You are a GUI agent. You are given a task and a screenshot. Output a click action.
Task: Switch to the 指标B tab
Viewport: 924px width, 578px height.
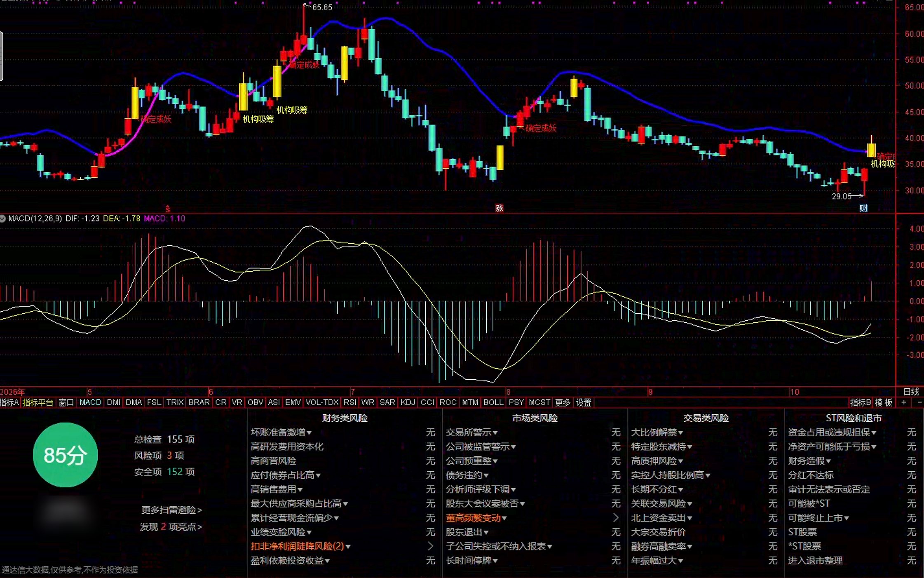pyautogui.click(x=861, y=402)
